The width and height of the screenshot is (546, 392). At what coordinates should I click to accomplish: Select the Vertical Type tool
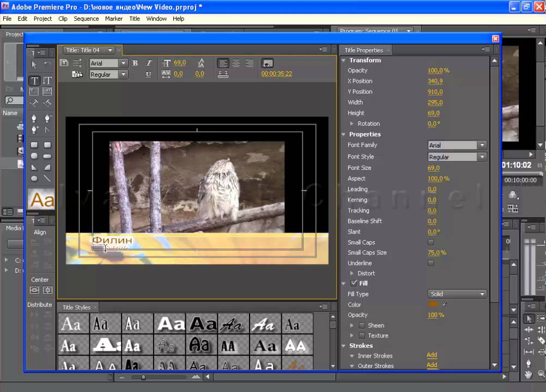pos(47,81)
